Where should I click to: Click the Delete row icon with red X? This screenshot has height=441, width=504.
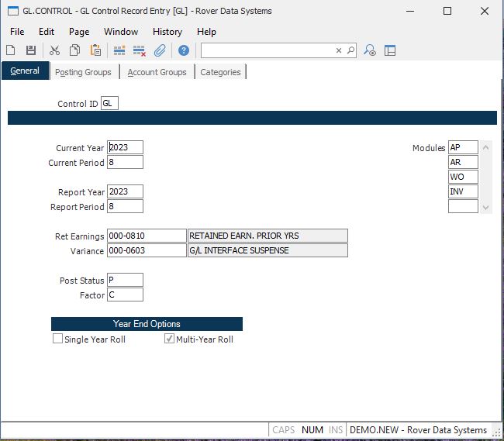140,50
